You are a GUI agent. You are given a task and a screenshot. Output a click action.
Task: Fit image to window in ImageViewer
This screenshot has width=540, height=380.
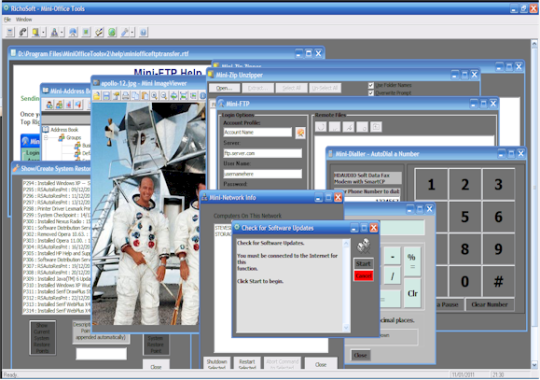tap(183, 96)
